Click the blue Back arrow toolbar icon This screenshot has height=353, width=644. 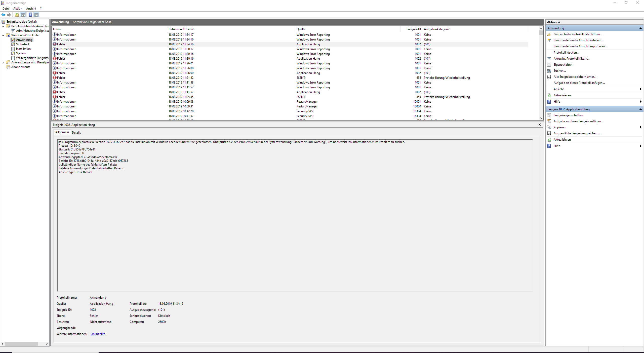[3, 15]
